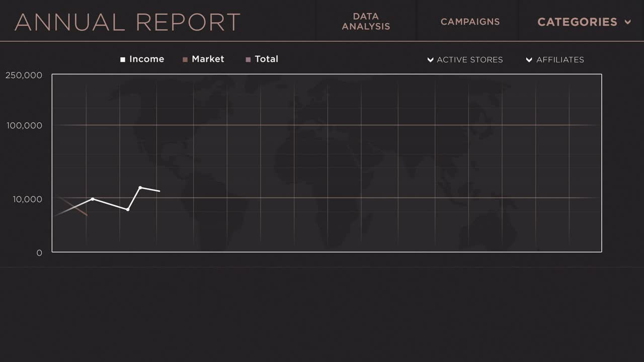Click the mauve Total legend marker
Image resolution: width=644 pixels, height=362 pixels.
pyautogui.click(x=248, y=59)
